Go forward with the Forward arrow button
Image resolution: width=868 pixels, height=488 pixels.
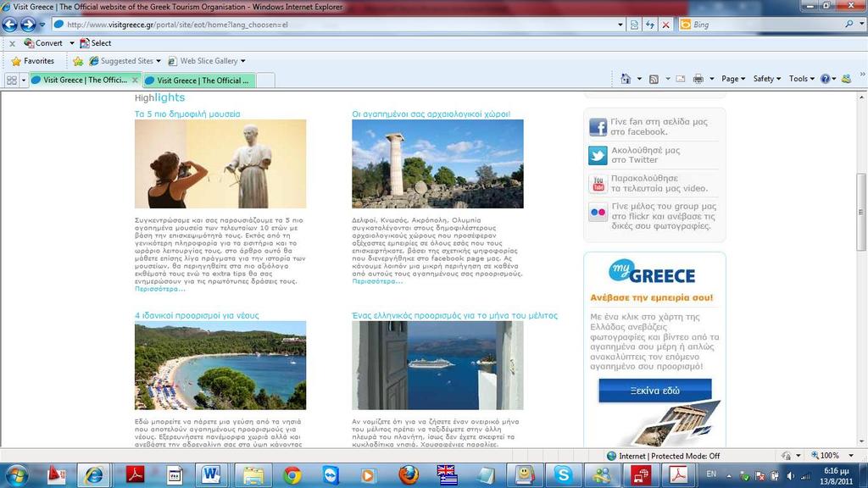pyautogui.click(x=28, y=25)
